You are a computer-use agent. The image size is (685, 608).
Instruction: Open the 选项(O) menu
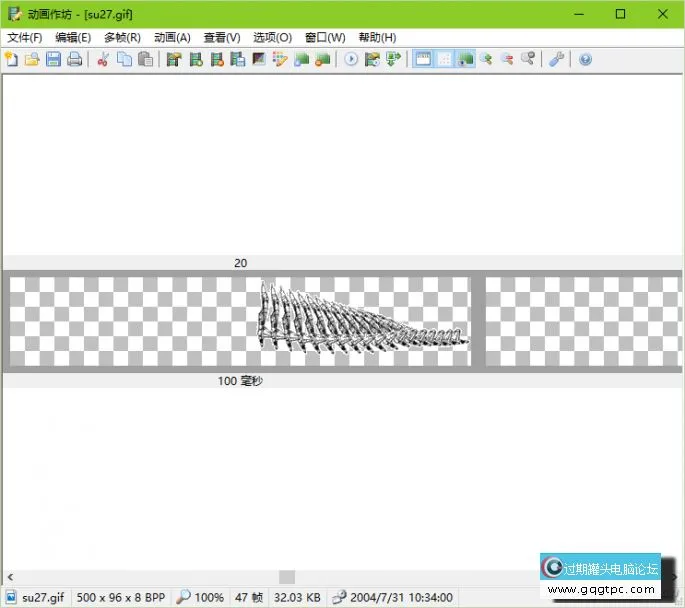point(272,38)
